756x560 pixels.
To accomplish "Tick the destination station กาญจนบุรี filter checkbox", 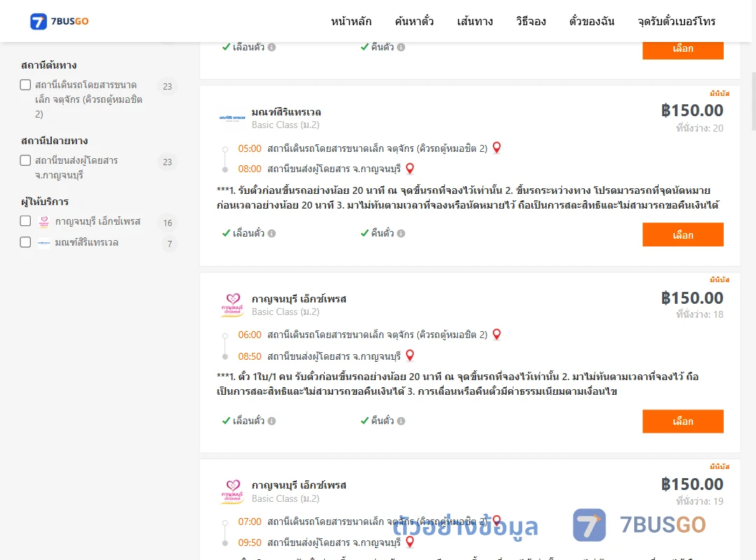I will click(x=26, y=160).
